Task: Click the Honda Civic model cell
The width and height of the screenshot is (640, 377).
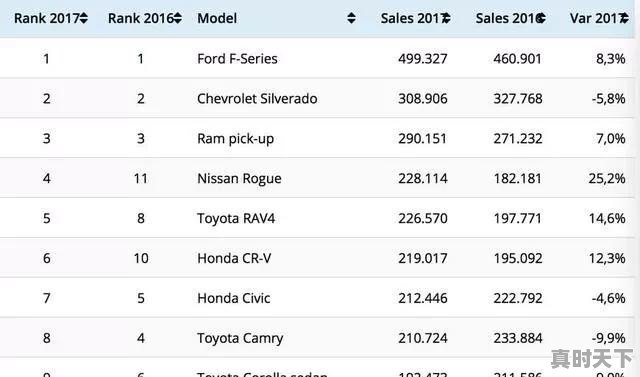Action: 233,298
